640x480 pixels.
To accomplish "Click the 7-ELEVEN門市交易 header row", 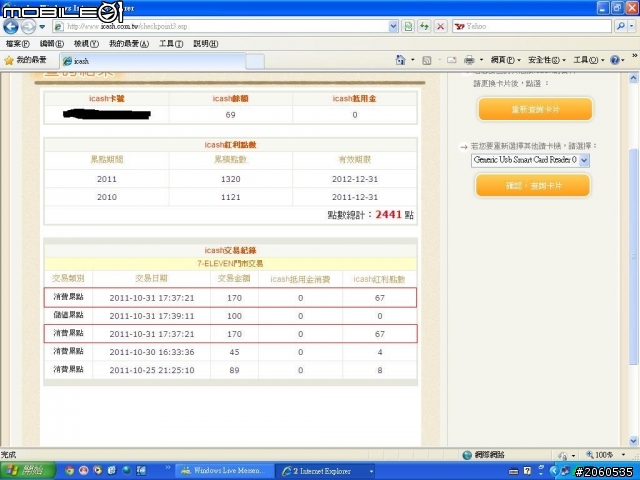I will (x=231, y=264).
